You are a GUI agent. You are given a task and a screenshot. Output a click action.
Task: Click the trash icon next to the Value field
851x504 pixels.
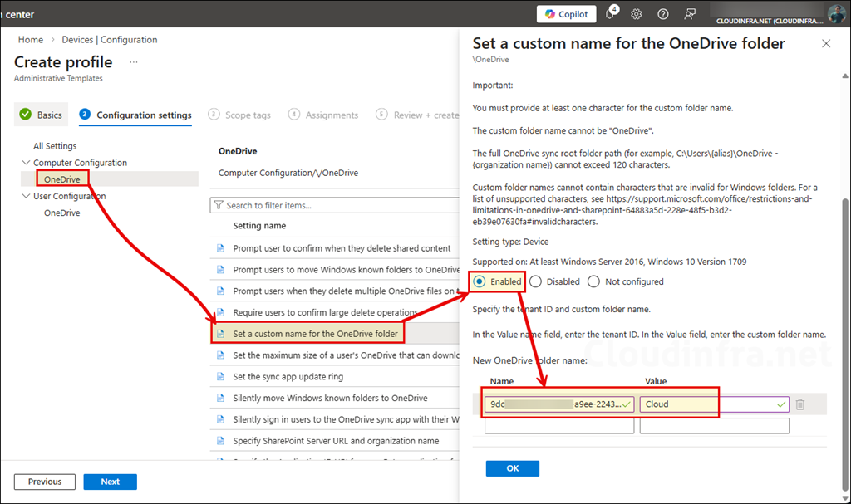(799, 404)
